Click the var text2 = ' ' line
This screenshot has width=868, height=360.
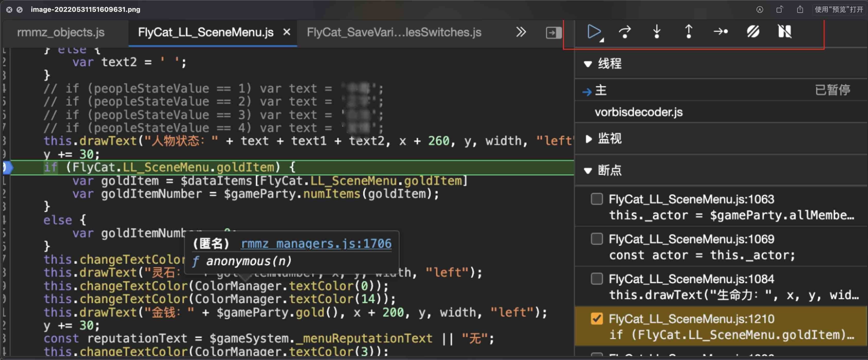[x=129, y=62]
